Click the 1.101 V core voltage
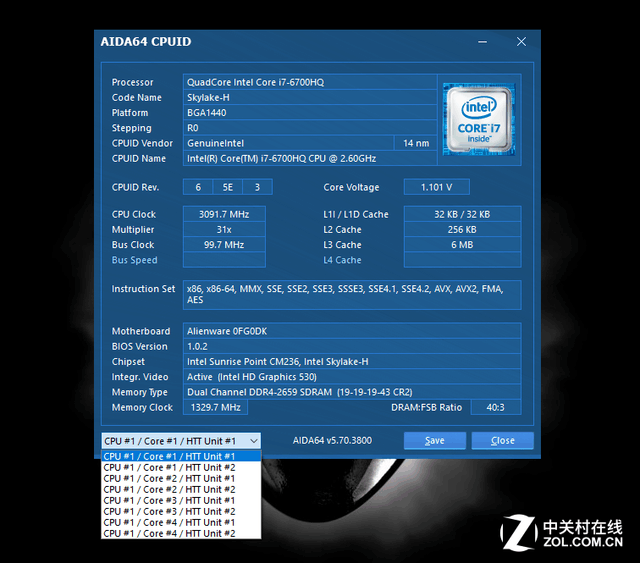Screen dimensions: 640x563 coord(436,187)
